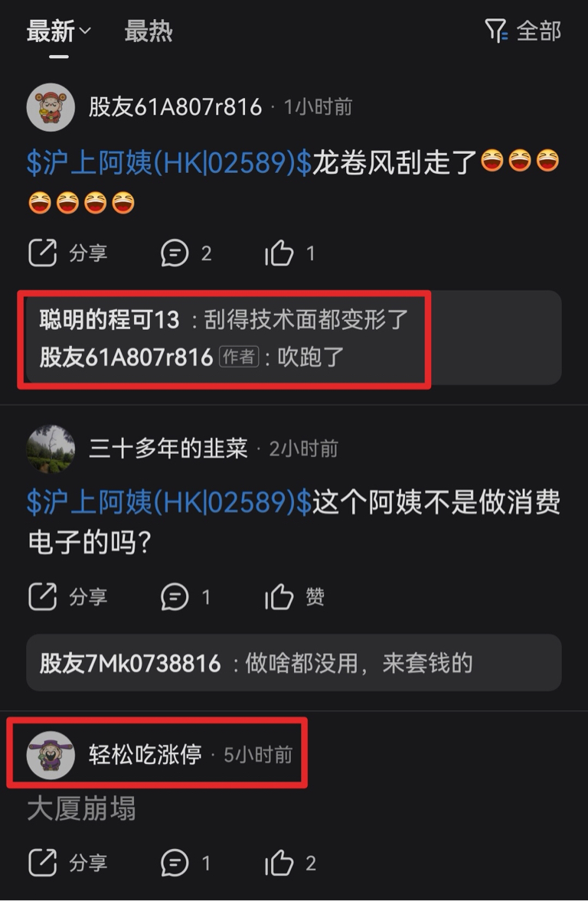Like the 大厦崩塌 post

(x=289, y=862)
